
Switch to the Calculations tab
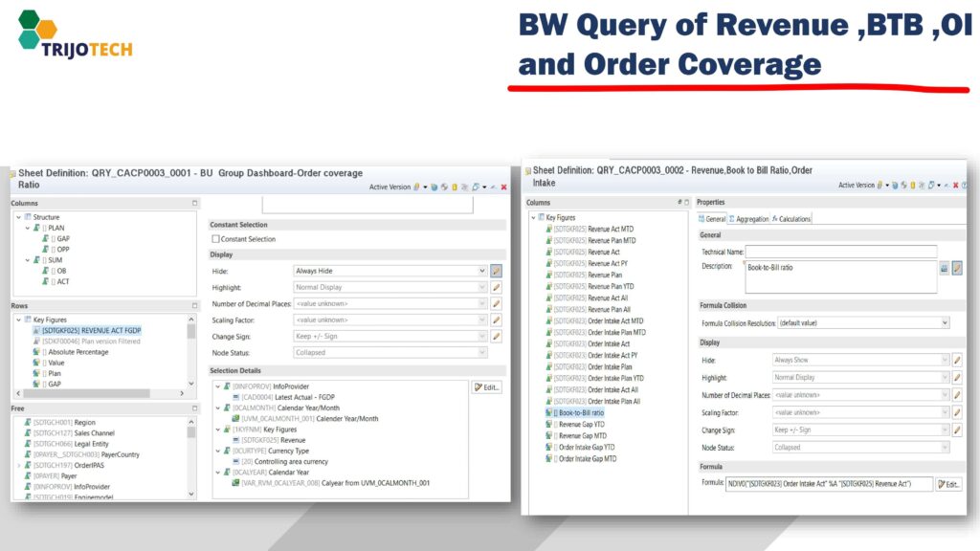point(792,219)
